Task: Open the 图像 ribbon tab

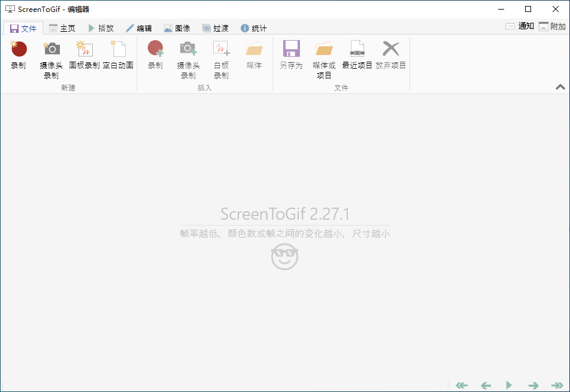Action: click(177, 28)
